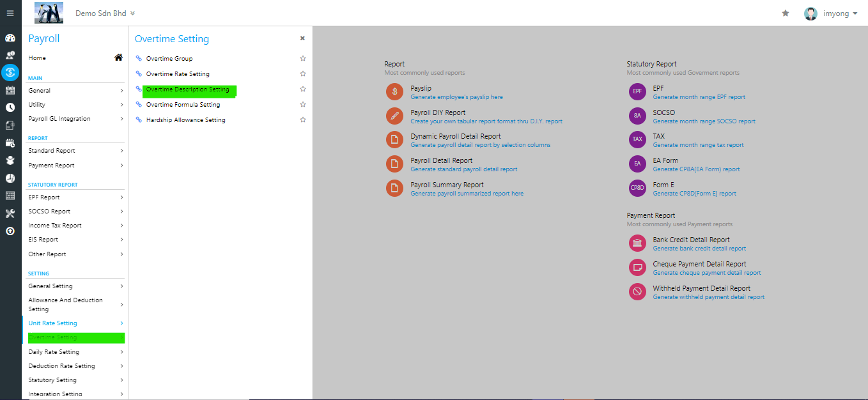Open the pie chart icon in sidebar
868x400 pixels.
pos(10,178)
